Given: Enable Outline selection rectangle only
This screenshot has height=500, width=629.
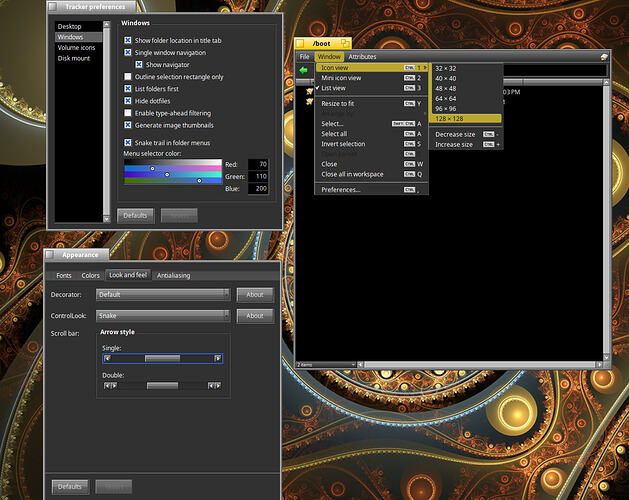Looking at the screenshot, I should [128, 76].
